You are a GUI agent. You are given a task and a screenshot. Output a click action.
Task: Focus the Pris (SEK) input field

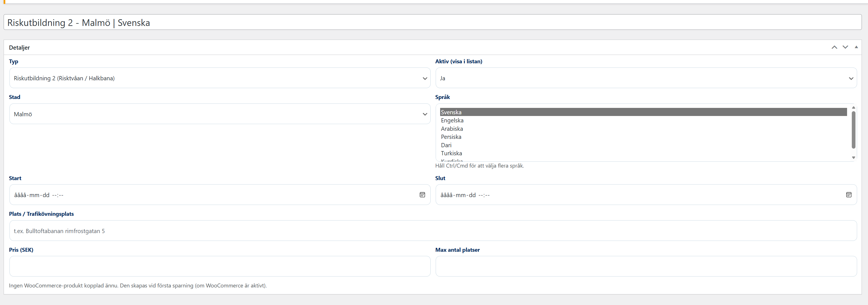[x=220, y=266]
